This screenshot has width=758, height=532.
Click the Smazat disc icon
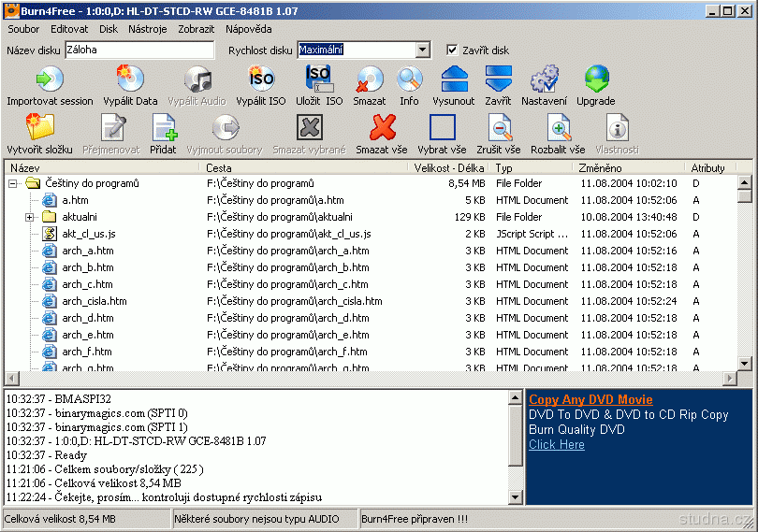click(x=370, y=79)
